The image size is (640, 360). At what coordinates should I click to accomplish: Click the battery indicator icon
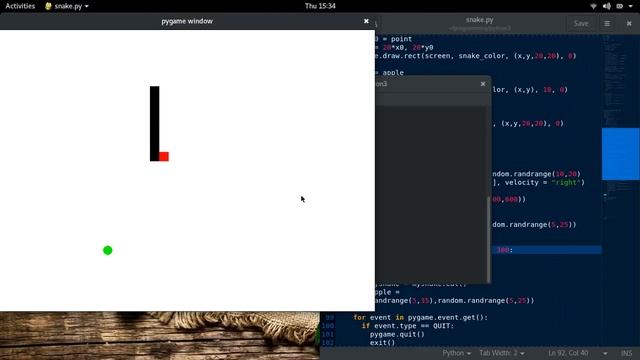tap(620, 6)
